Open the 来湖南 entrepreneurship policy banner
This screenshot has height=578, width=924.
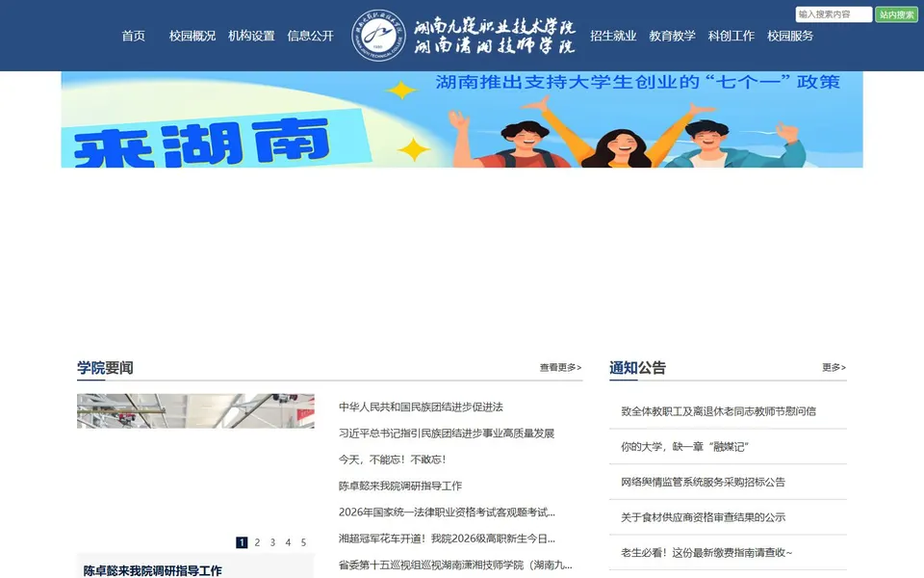[462, 119]
